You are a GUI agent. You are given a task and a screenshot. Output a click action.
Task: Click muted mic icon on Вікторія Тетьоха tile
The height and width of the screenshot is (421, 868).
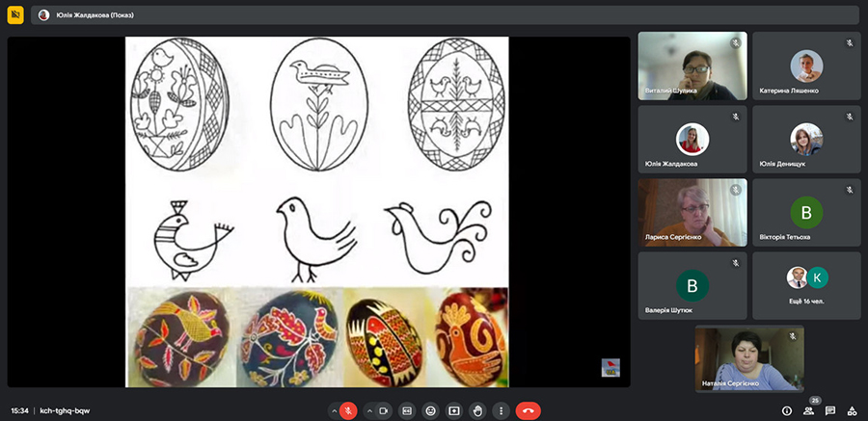coord(850,190)
